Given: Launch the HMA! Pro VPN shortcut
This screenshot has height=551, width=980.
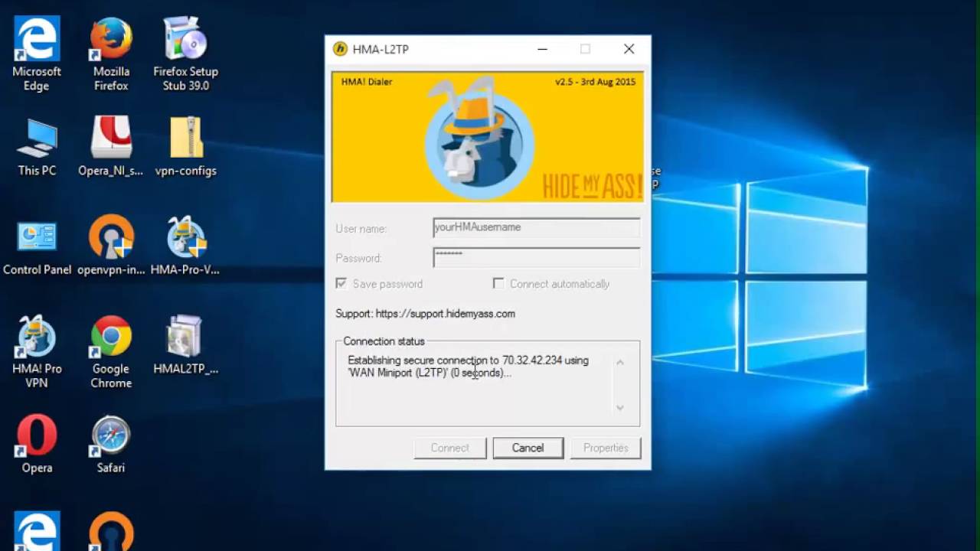Looking at the screenshot, I should tap(37, 352).
